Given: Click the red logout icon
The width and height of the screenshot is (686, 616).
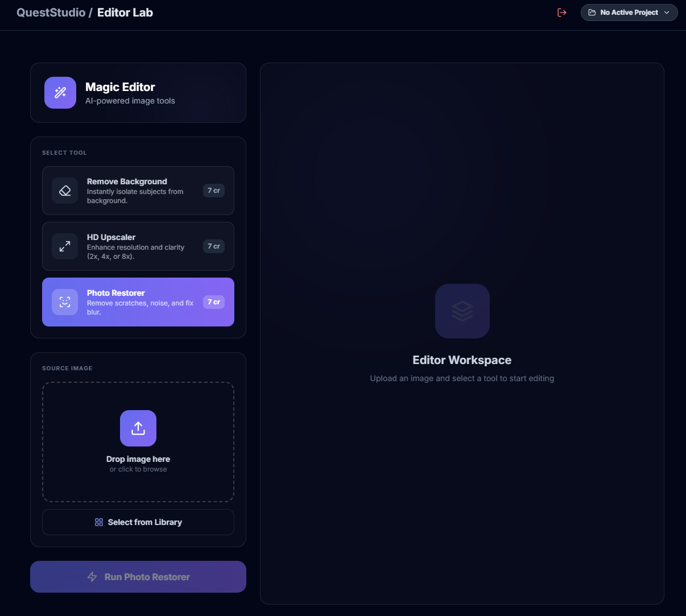Looking at the screenshot, I should click(x=562, y=13).
